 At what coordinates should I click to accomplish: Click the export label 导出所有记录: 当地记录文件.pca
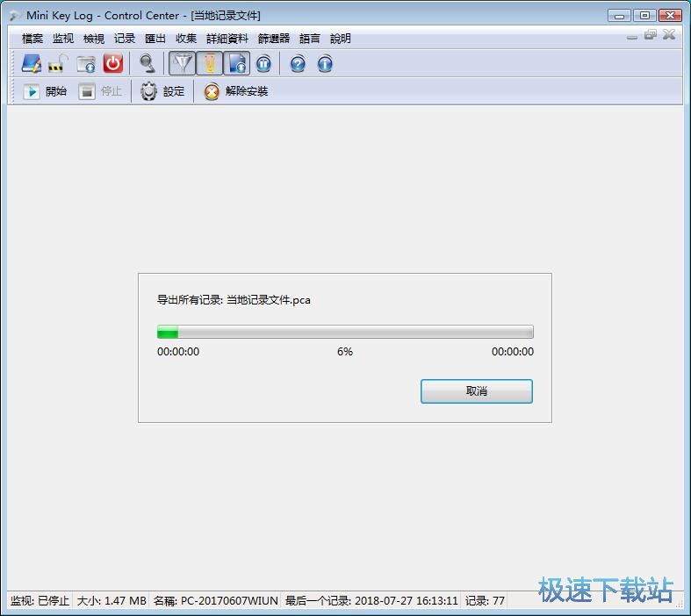click(234, 300)
